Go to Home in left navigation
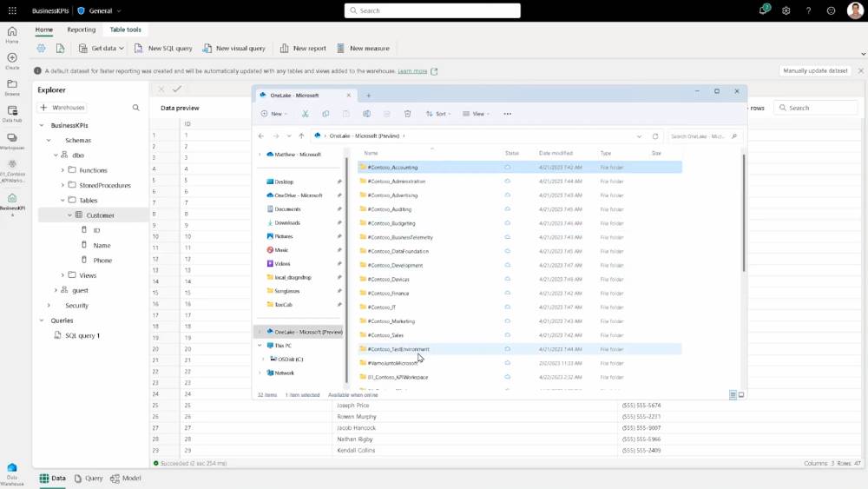The width and height of the screenshot is (868, 489). pyautogui.click(x=12, y=35)
